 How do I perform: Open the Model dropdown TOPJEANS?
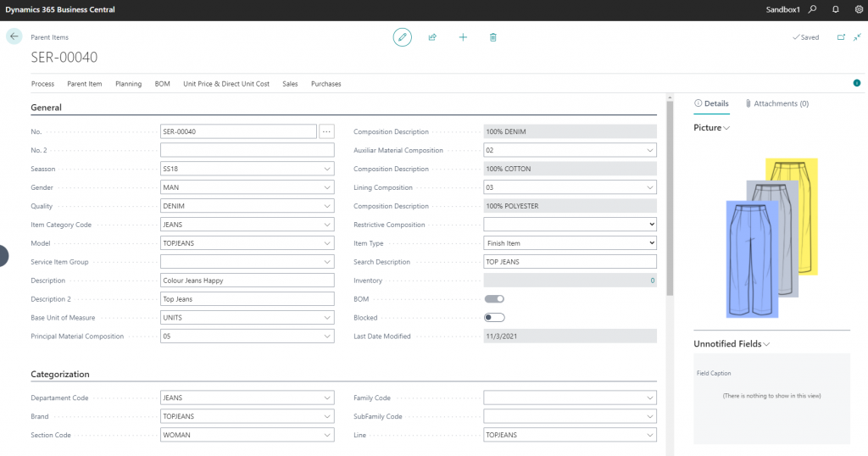coord(326,243)
